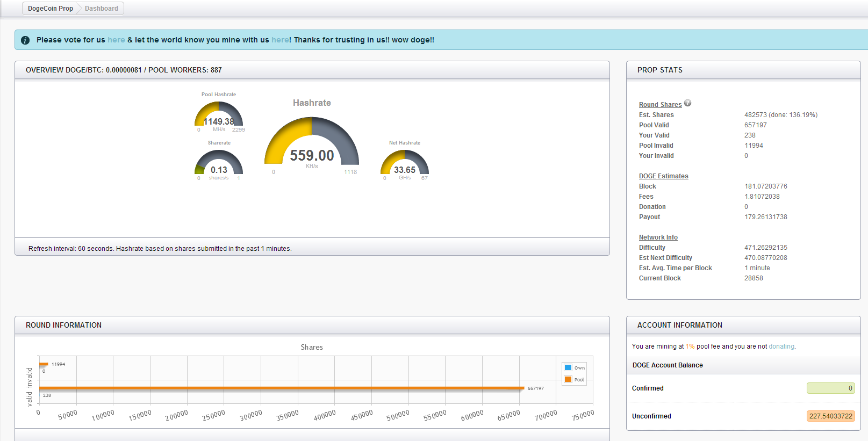Click the Pool Valid value 657197

click(x=756, y=125)
